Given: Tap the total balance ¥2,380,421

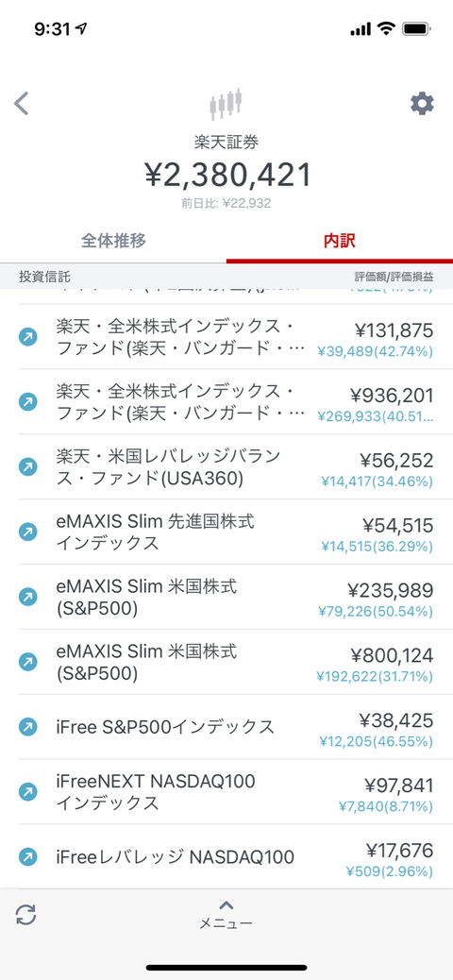Looking at the screenshot, I should [x=227, y=175].
